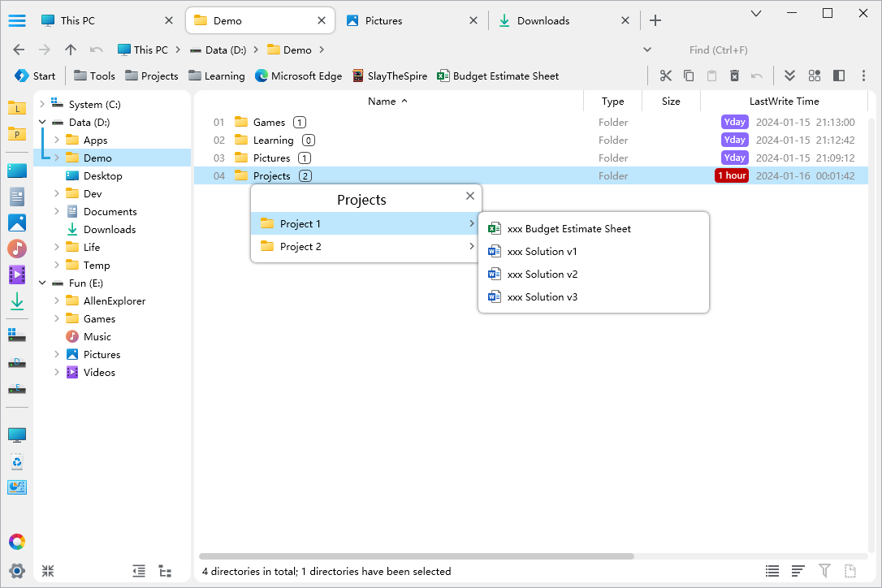Image resolution: width=882 pixels, height=588 pixels.
Task: Toggle the split pane layout icon
Action: [839, 76]
